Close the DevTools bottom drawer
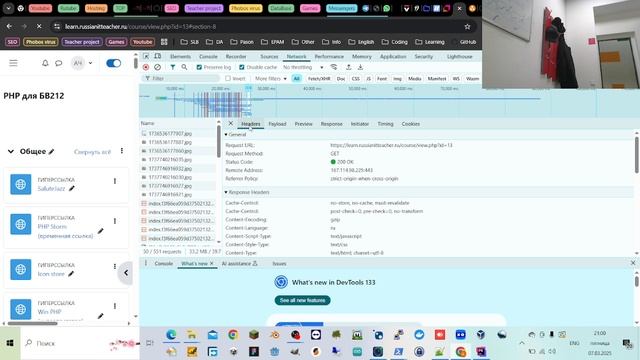The width and height of the screenshot is (640, 360). click(633, 263)
